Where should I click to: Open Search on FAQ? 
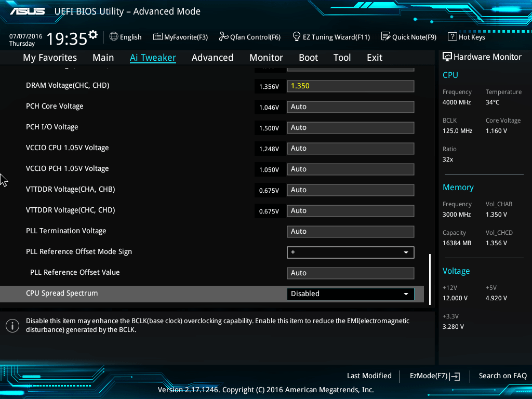coord(502,376)
